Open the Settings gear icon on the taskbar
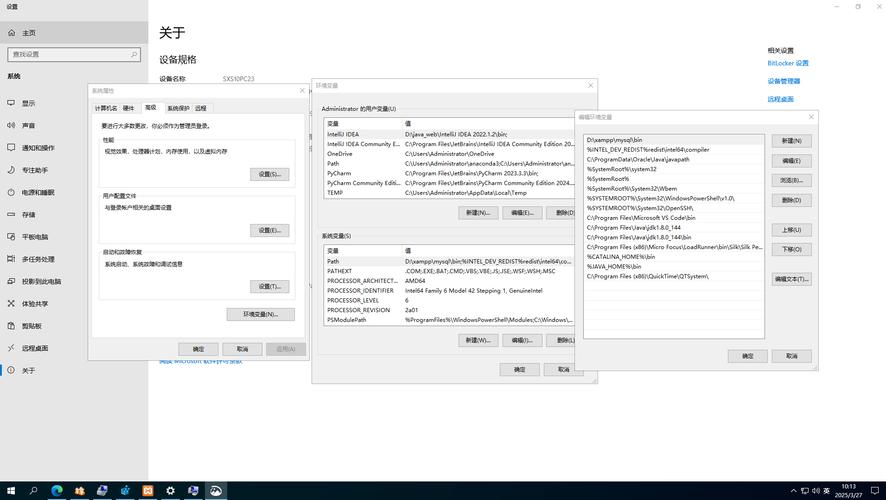Image resolution: width=886 pixels, height=500 pixels. click(x=170, y=490)
